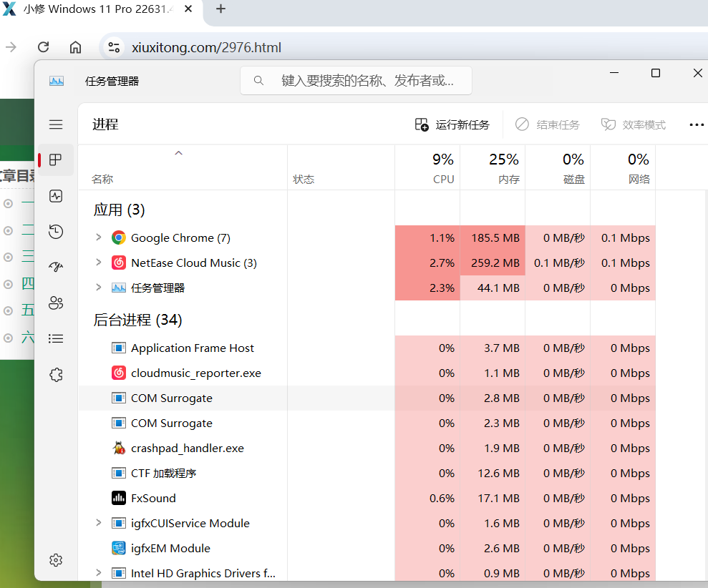Image resolution: width=708 pixels, height=588 pixels.
Task: Open more options ellipsis in toolbar
Action: [697, 125]
